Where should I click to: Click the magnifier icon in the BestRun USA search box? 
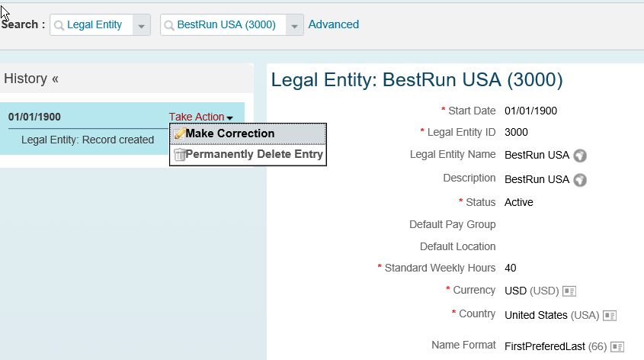click(169, 25)
